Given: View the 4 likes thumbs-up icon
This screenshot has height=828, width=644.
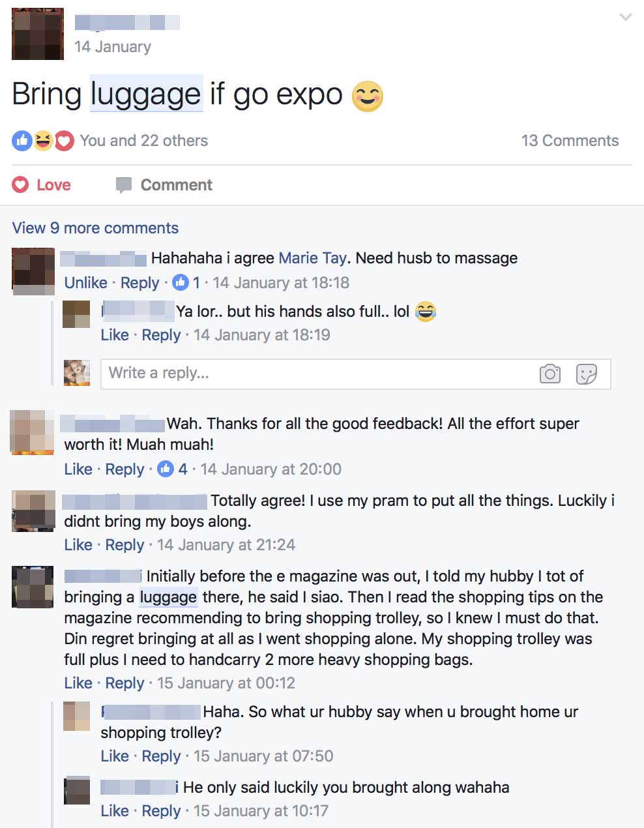Looking at the screenshot, I should point(166,469).
